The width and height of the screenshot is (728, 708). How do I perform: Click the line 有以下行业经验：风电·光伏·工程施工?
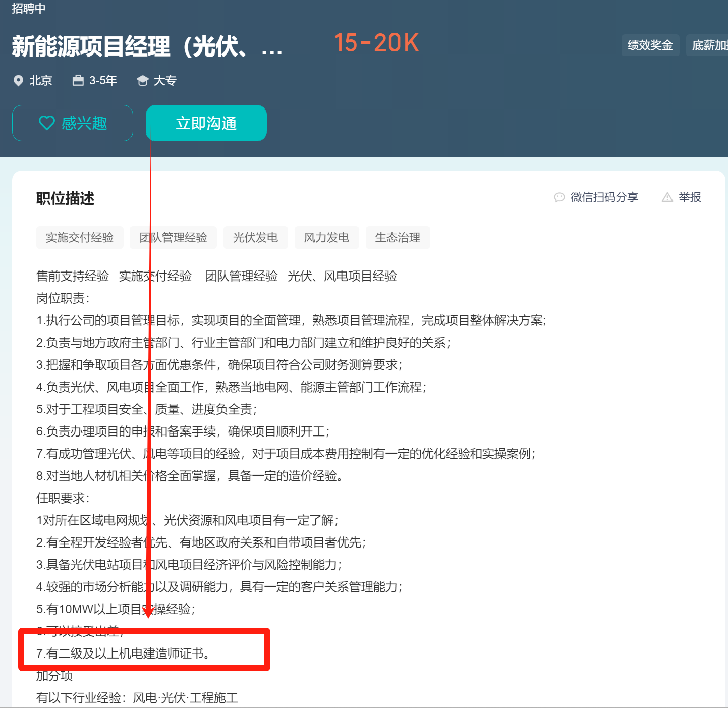click(x=137, y=698)
